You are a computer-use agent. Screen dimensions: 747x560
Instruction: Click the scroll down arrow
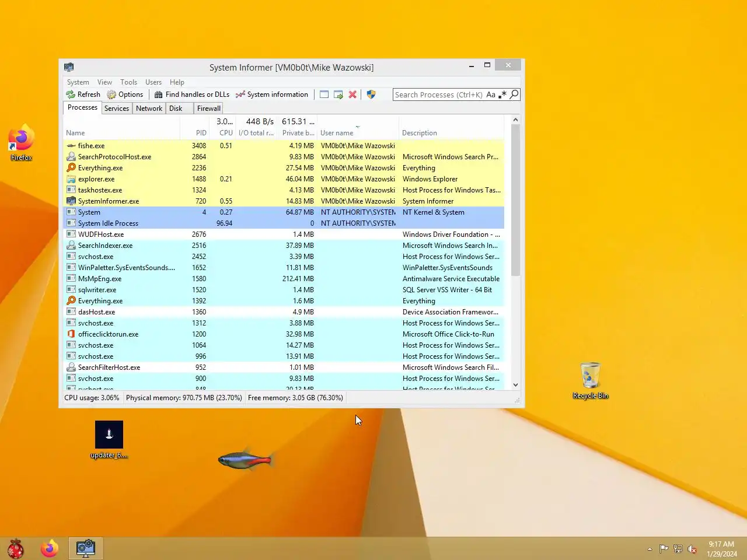515,385
